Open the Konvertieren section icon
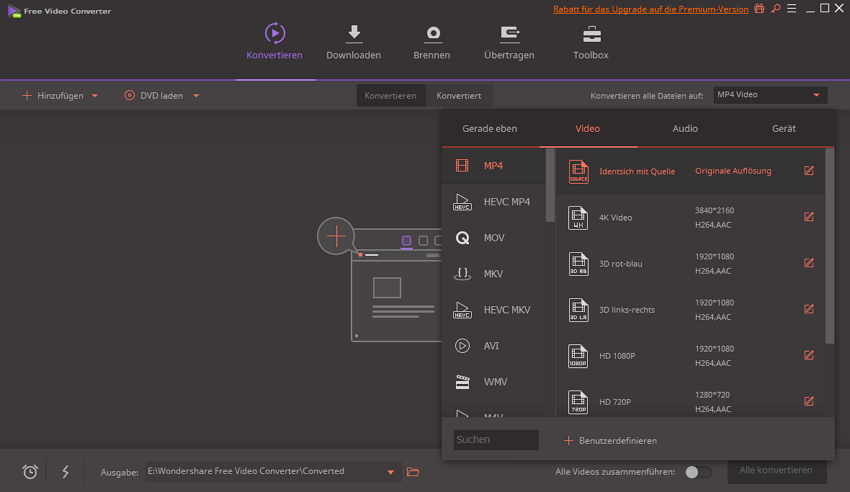 coord(275,33)
